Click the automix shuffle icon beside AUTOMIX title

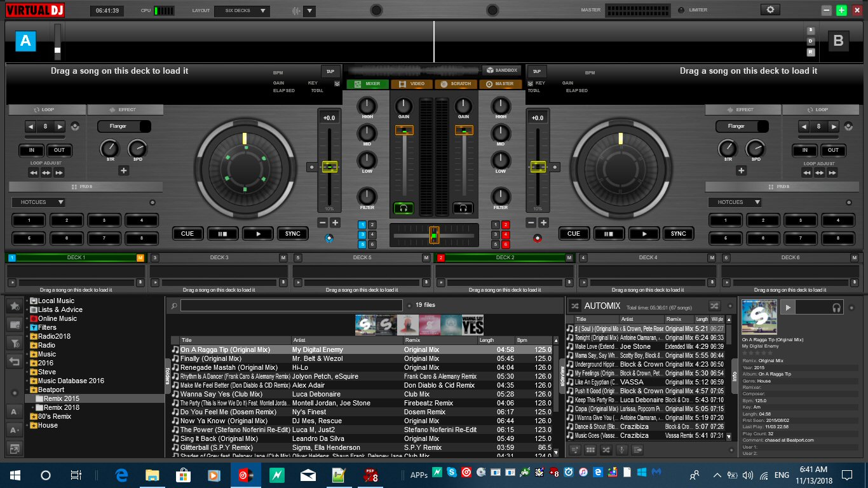[x=574, y=306]
